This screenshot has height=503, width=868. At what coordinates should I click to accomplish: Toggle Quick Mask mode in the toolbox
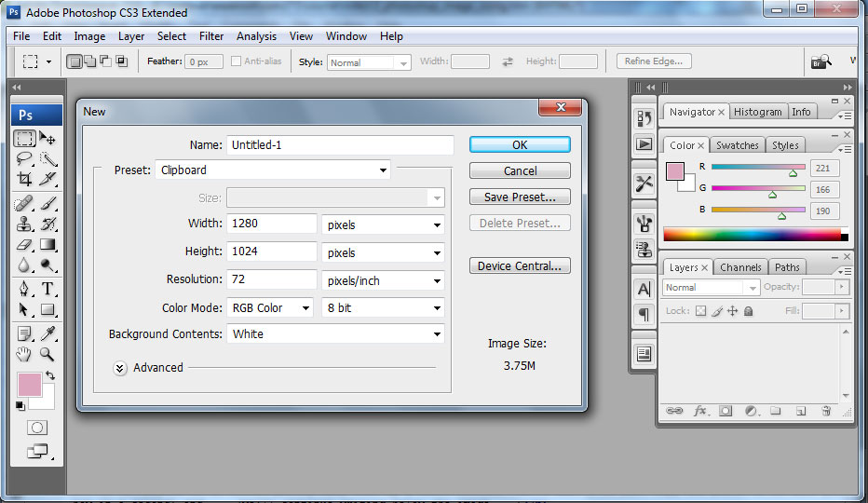[x=36, y=428]
